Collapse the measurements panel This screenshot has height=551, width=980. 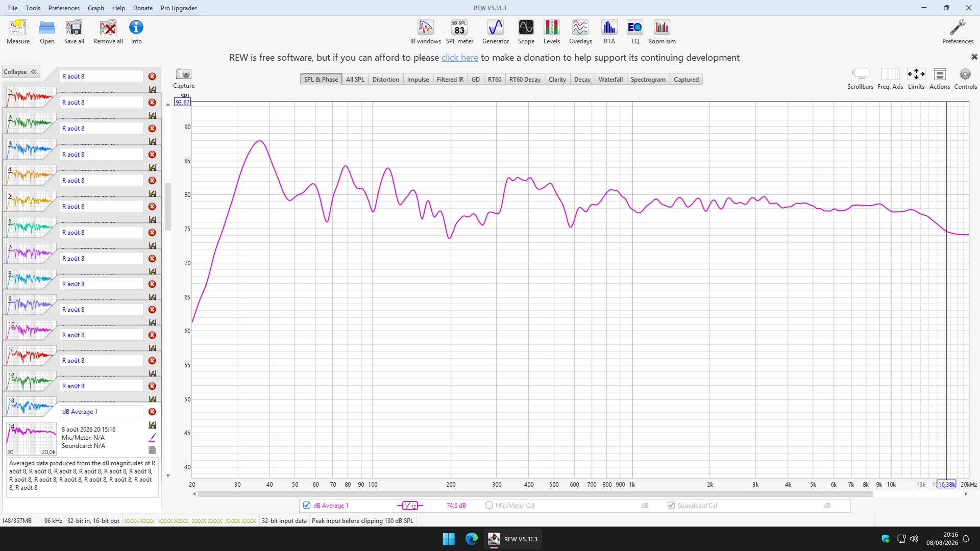coord(21,72)
